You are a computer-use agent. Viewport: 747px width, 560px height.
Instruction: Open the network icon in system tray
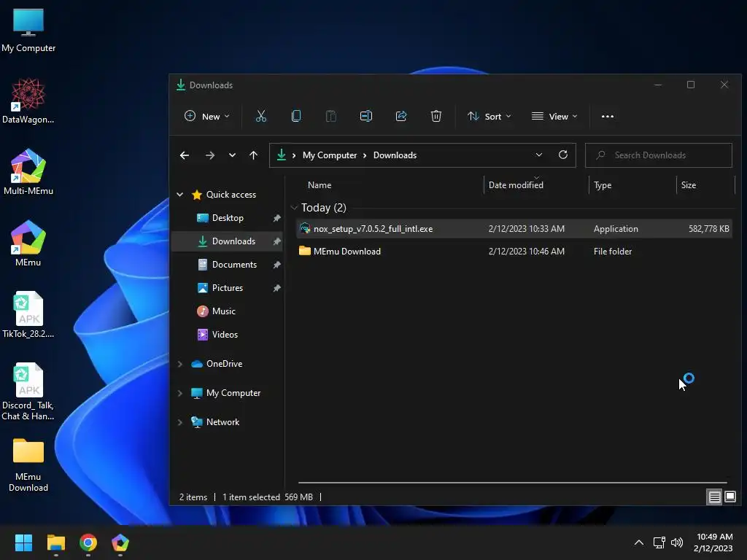pyautogui.click(x=659, y=542)
